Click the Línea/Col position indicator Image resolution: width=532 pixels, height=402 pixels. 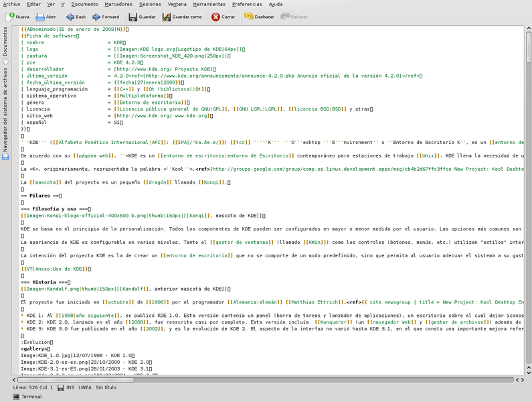coord(33,387)
